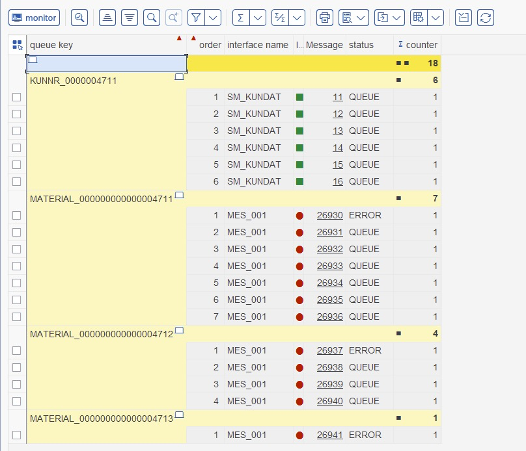This screenshot has height=451, width=526.
Task: Select the 'status' column header
Action: pos(361,45)
